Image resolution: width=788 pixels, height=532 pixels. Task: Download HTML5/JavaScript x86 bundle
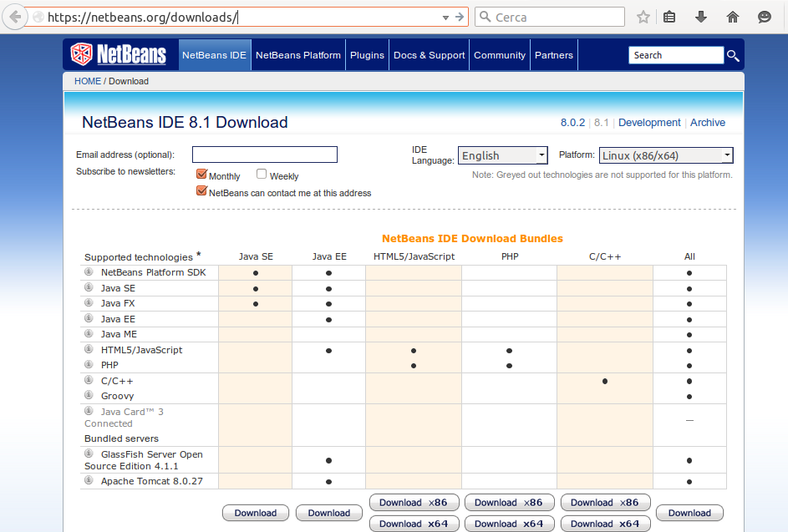pyautogui.click(x=414, y=503)
